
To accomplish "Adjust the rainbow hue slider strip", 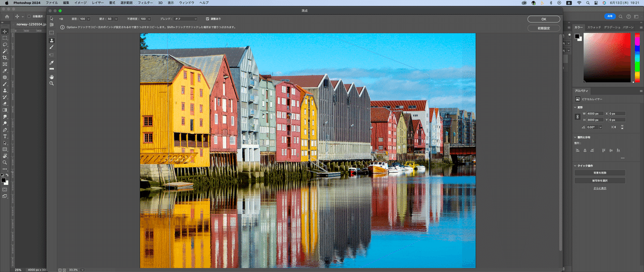I will click(x=637, y=58).
